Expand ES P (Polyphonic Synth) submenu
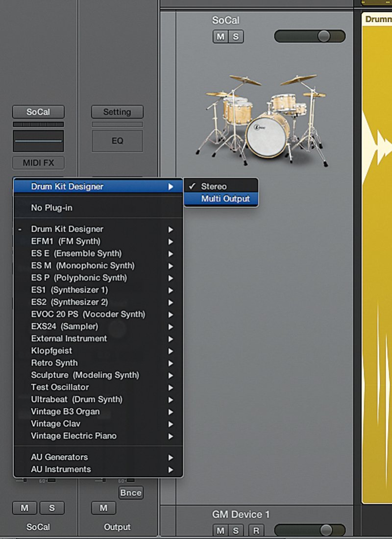Screen dimensions: 392x539 click(x=98, y=278)
